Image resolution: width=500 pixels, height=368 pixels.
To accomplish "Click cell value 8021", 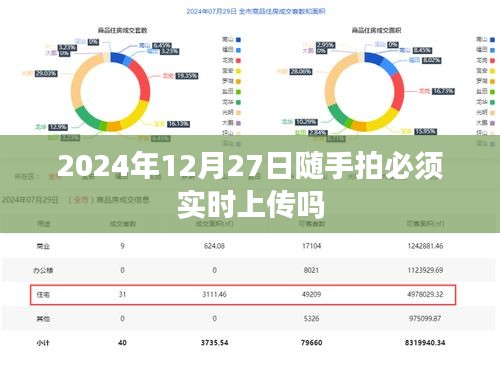I will point(311,270).
